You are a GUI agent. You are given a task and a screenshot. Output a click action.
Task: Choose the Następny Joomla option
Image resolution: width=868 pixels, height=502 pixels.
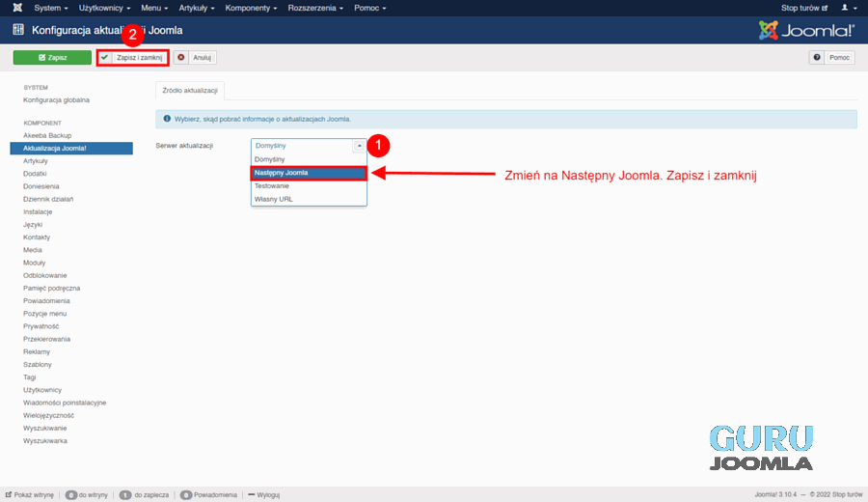(309, 172)
